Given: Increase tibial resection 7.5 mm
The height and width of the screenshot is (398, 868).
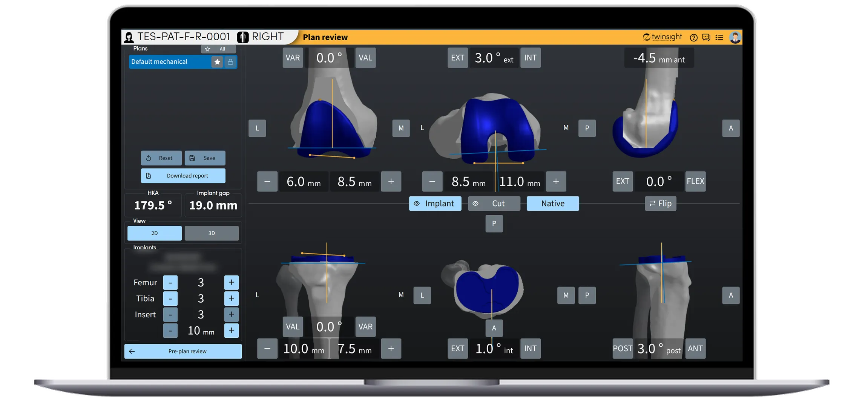Looking at the screenshot, I should (391, 349).
